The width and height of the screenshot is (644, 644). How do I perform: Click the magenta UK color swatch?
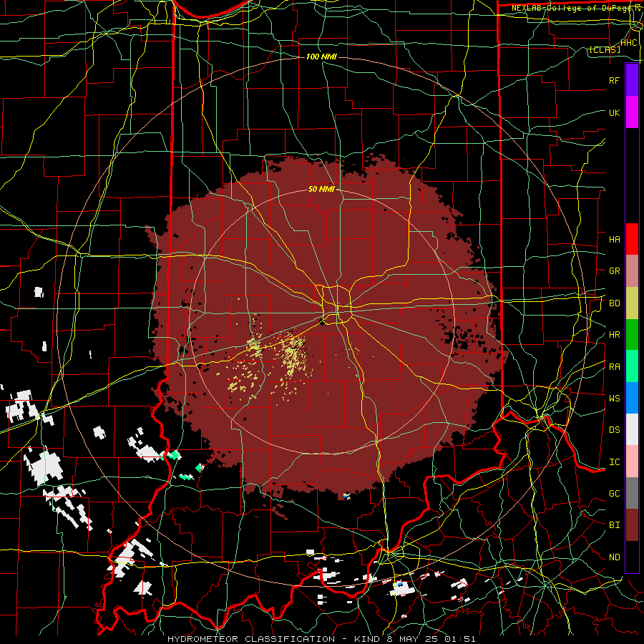[x=632, y=112]
